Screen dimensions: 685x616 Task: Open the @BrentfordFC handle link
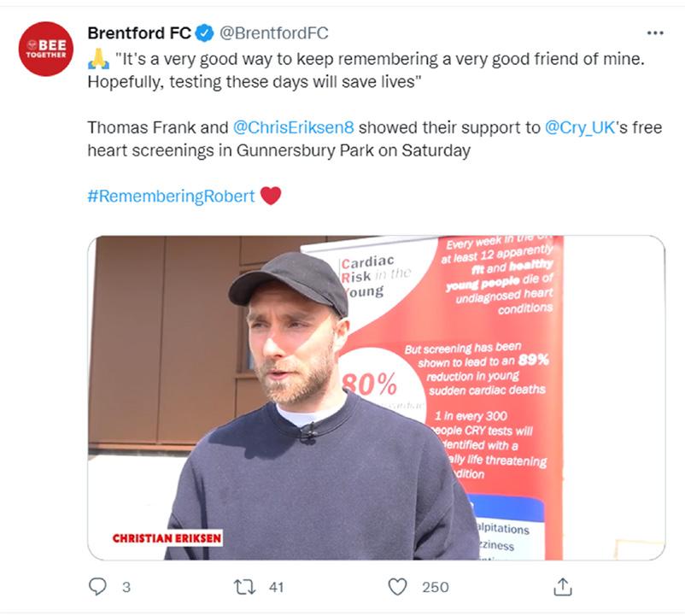273,33
